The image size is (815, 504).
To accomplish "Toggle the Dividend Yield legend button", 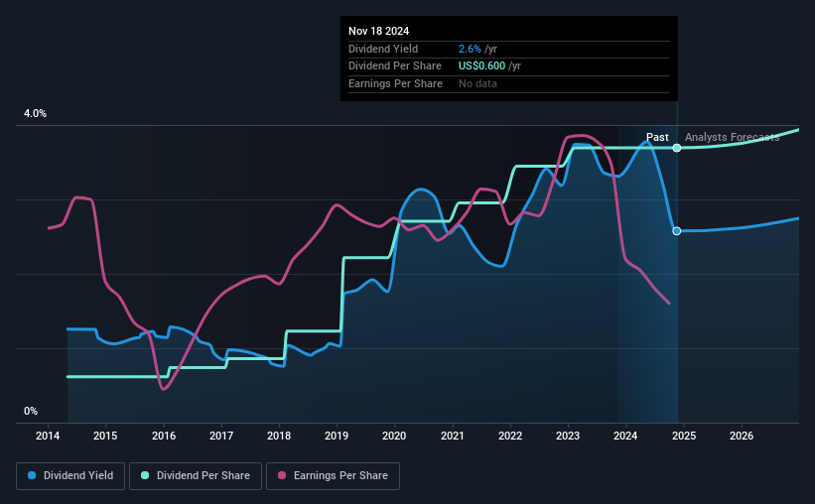I will 70,476.
